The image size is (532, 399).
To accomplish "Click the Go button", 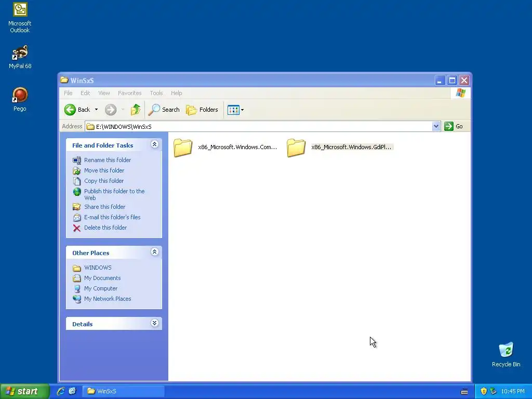I will (454, 126).
